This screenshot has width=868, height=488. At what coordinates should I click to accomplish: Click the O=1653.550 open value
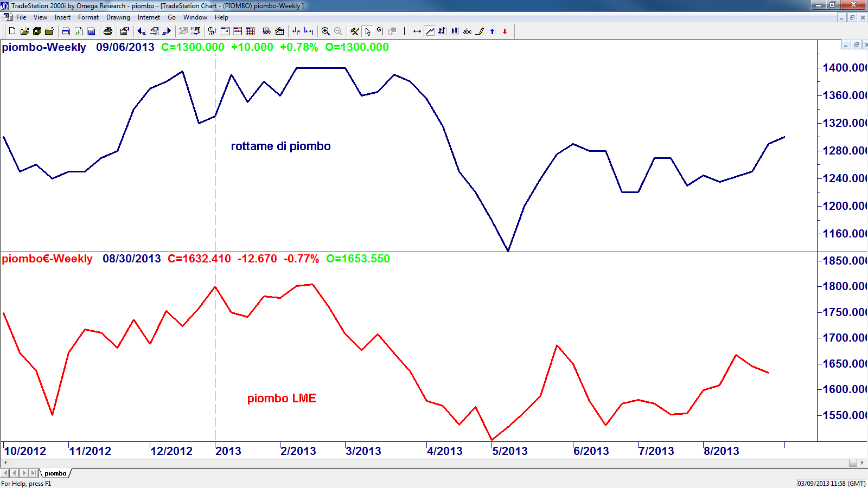tap(358, 259)
